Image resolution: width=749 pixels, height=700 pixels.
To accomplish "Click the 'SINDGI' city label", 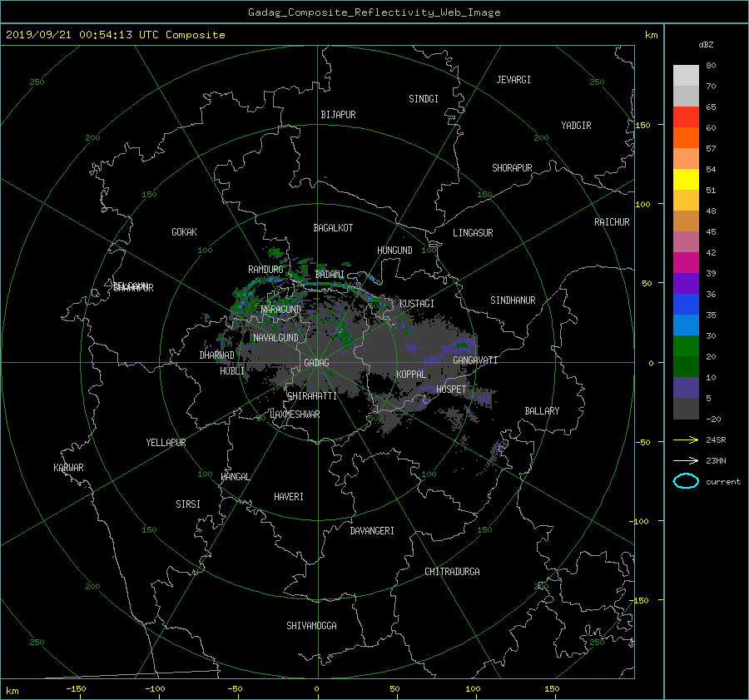I will pyautogui.click(x=424, y=99).
